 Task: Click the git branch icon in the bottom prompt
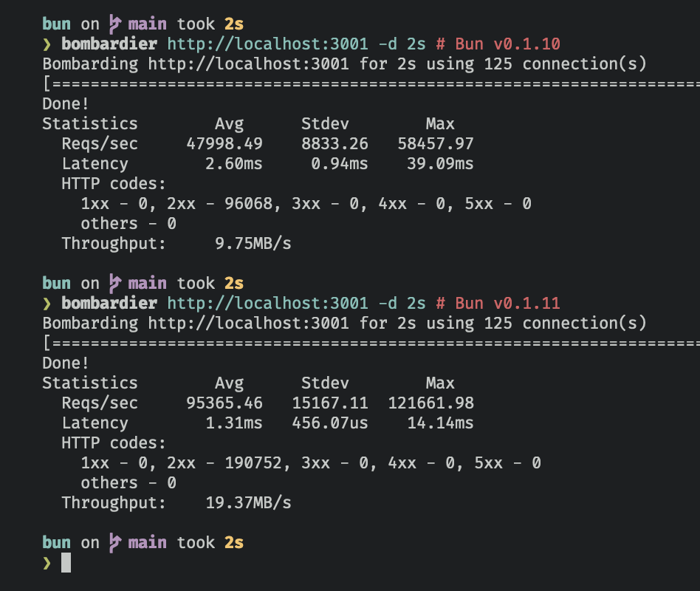pyautogui.click(x=114, y=542)
